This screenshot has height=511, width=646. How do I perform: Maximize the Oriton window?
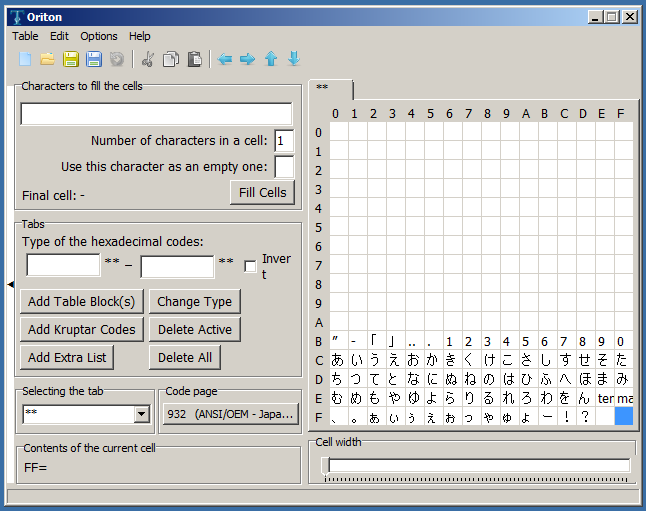(612, 17)
